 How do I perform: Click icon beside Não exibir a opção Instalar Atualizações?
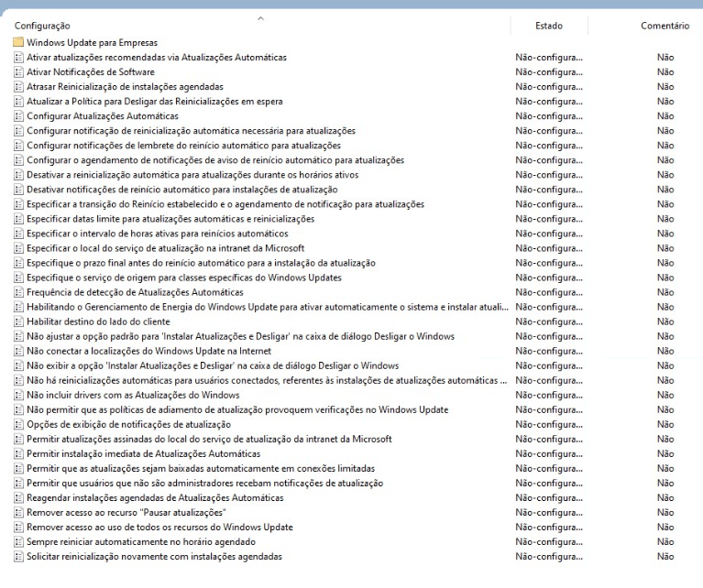[x=18, y=365]
